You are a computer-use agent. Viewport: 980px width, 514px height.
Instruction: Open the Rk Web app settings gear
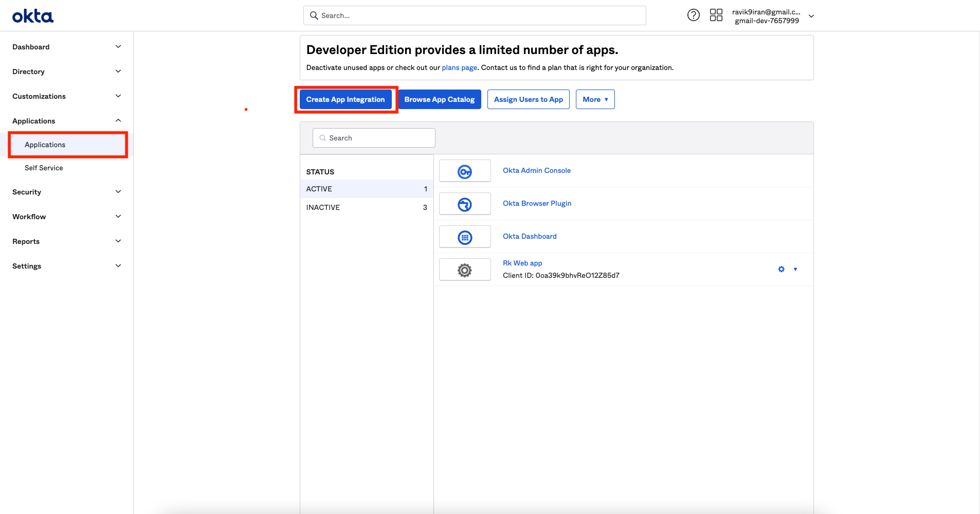tap(782, 269)
